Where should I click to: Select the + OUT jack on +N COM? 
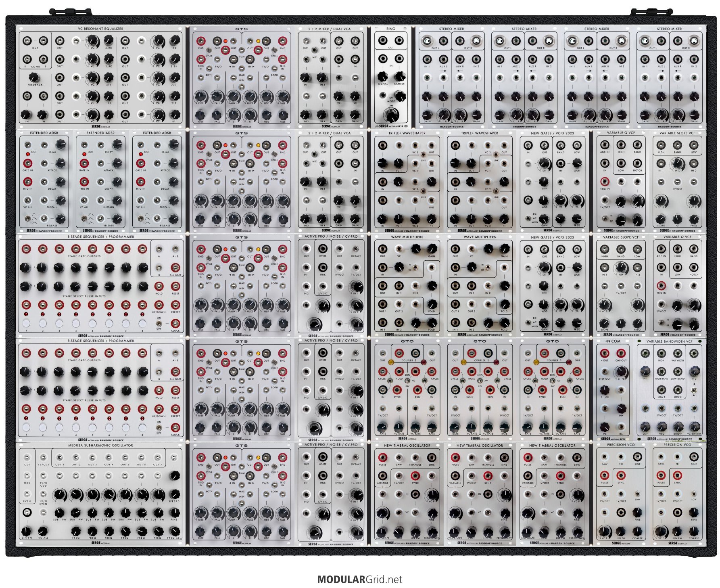tap(604, 353)
